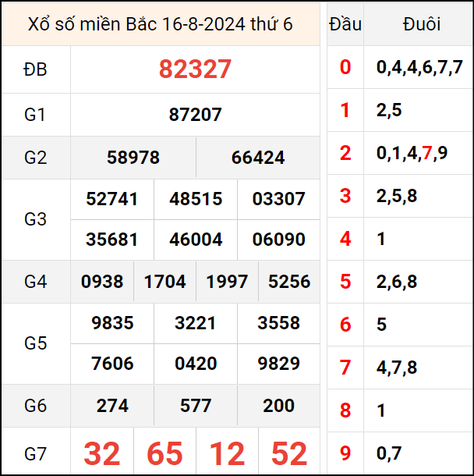
Task: Click G5 number 3221
Action: click(196, 323)
